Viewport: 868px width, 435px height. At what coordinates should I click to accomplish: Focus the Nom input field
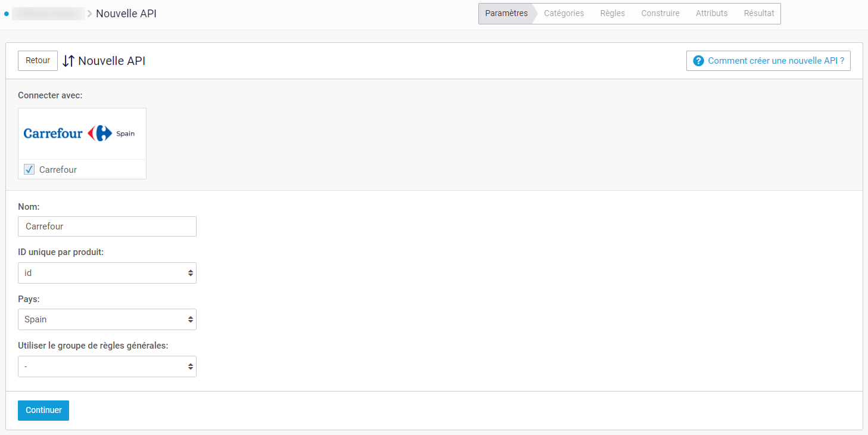[107, 226]
